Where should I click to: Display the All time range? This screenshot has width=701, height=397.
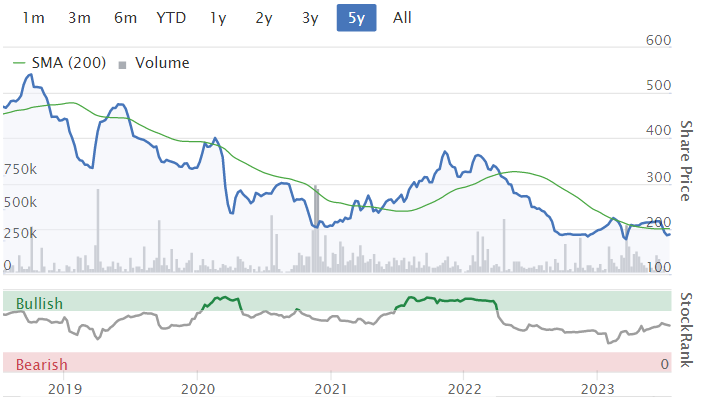click(x=402, y=18)
